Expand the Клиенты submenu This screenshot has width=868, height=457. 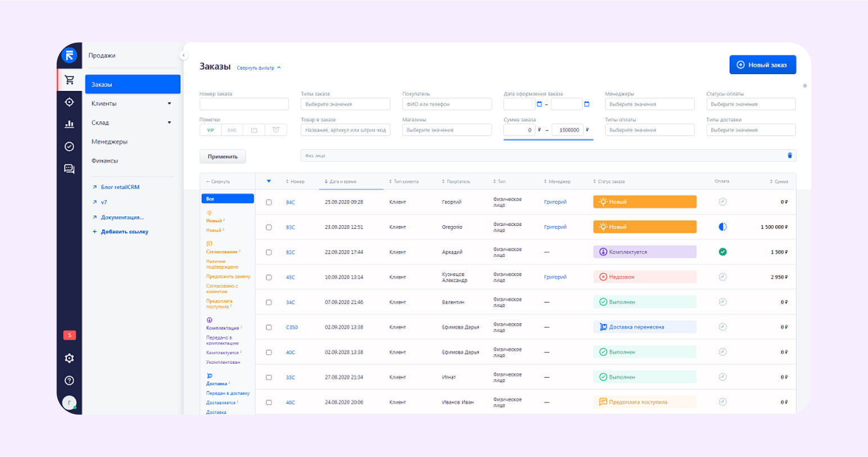pos(169,103)
